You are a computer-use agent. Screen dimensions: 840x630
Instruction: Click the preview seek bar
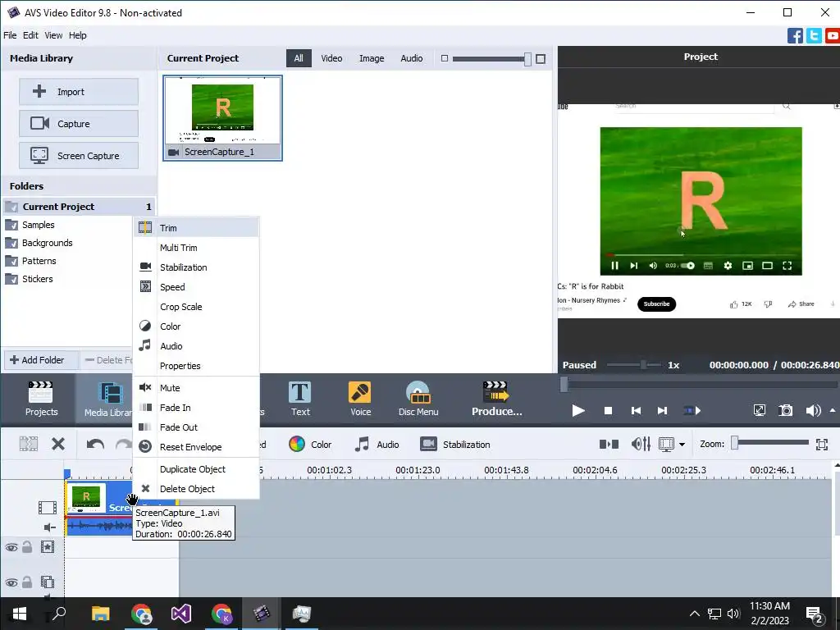699,384
